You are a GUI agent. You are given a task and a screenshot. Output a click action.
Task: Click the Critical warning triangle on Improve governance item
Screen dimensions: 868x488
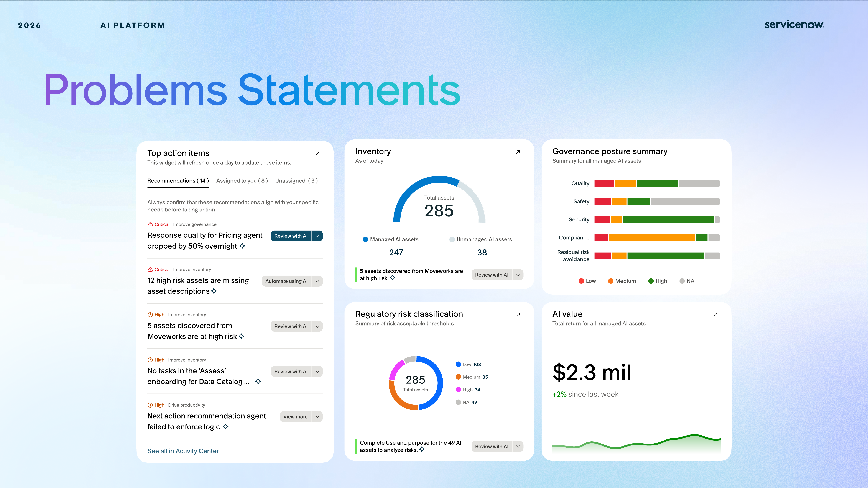tap(150, 224)
